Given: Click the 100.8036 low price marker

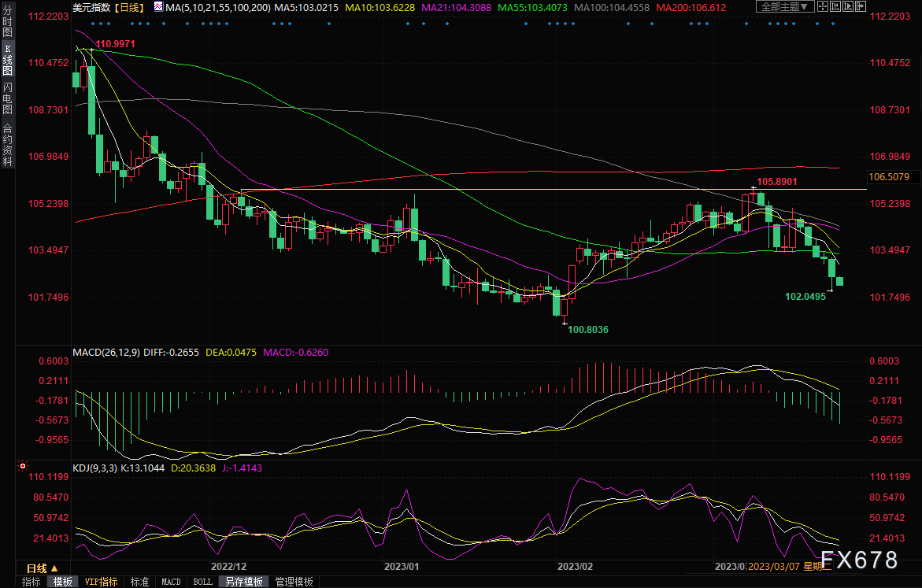Looking at the screenshot, I should point(588,329).
